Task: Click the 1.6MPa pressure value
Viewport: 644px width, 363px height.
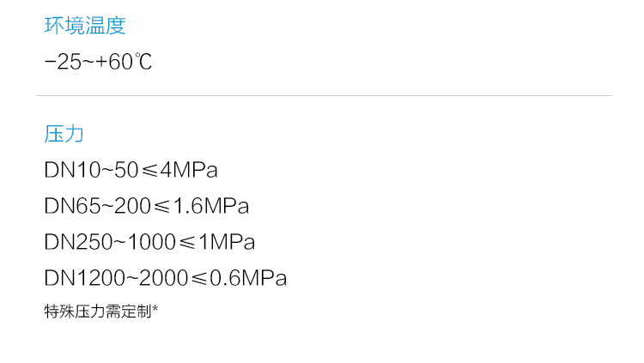Action: pyautogui.click(x=211, y=206)
